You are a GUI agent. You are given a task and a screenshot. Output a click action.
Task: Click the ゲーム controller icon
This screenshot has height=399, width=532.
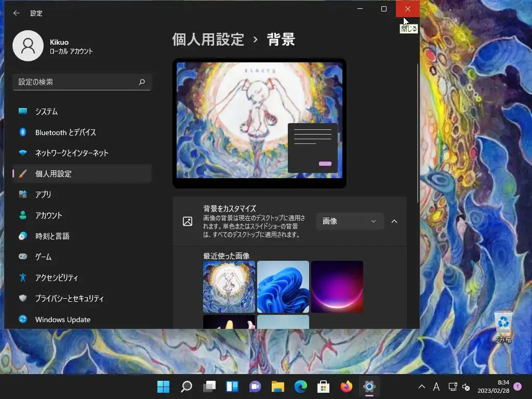tap(23, 257)
